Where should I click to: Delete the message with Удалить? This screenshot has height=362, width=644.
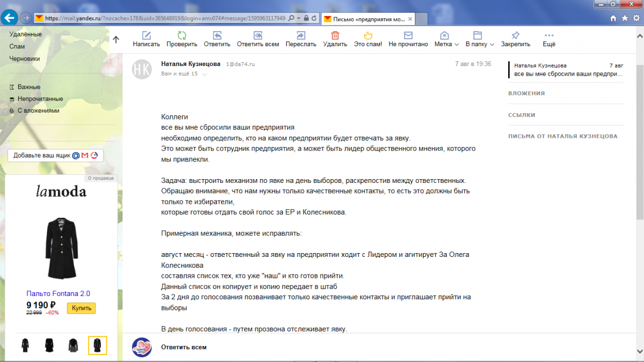coord(335,39)
